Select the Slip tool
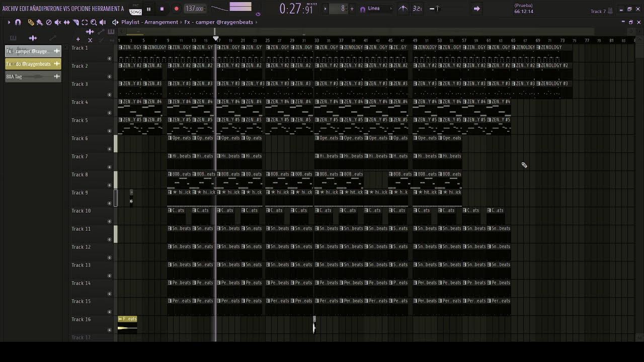The image size is (644, 362). click(67, 22)
